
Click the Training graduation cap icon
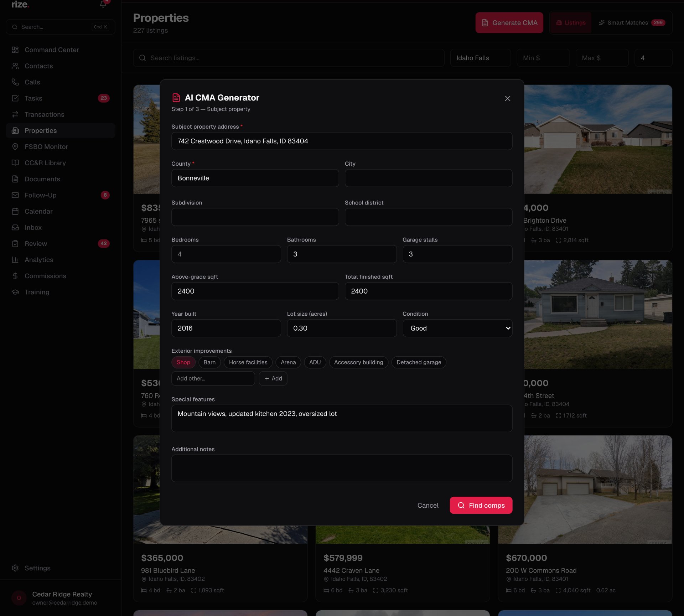15,292
